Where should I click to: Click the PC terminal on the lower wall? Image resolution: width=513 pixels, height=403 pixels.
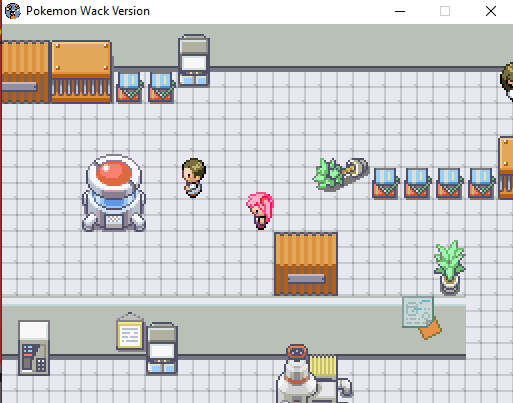click(162, 348)
